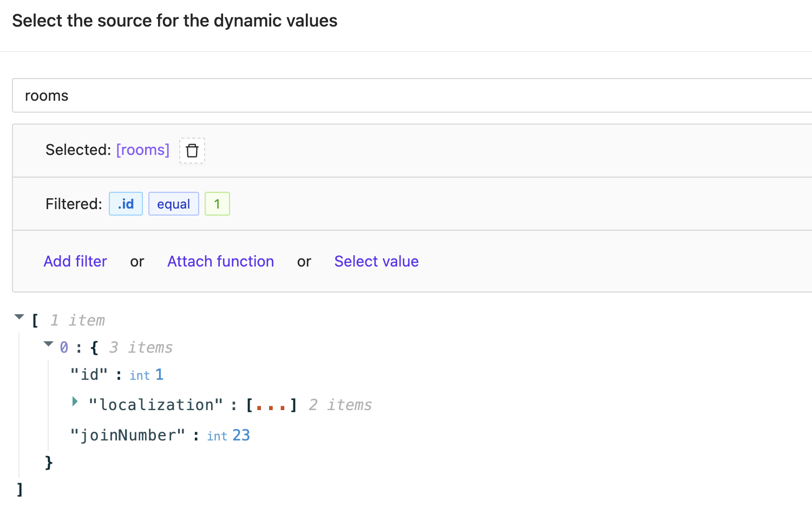Click the Select value link
This screenshot has height=532, width=812.
point(376,261)
